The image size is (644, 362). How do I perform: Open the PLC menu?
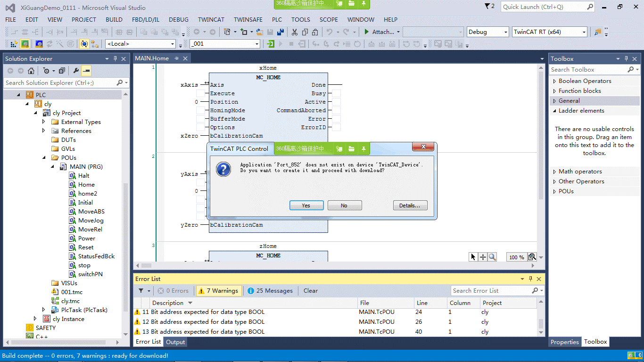277,20
